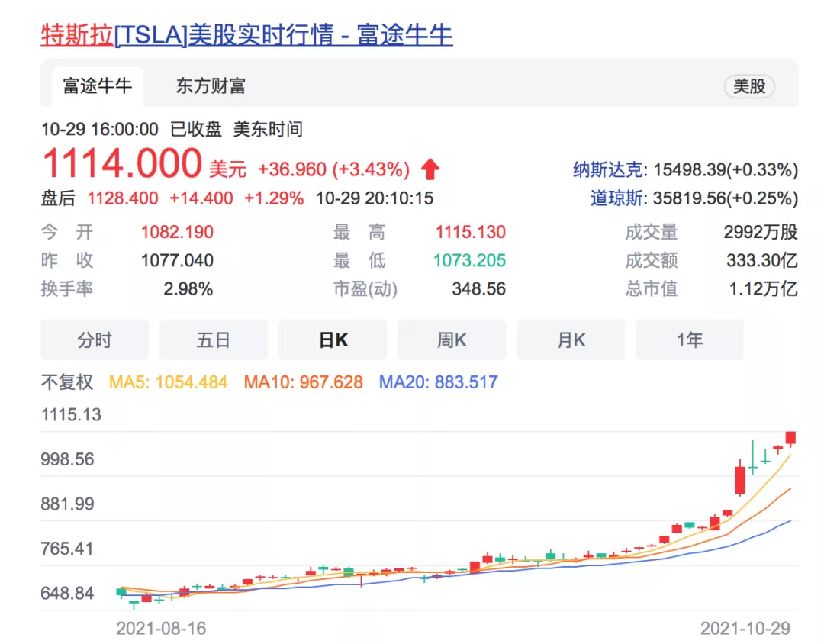Click the last red candlestick on chart
The image size is (824, 644).
click(790, 438)
